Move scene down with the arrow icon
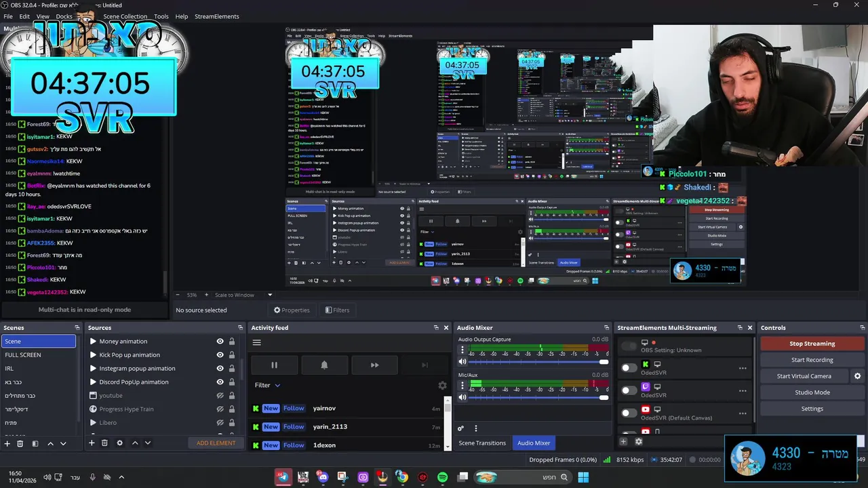This screenshot has width=868, height=488. click(x=63, y=443)
